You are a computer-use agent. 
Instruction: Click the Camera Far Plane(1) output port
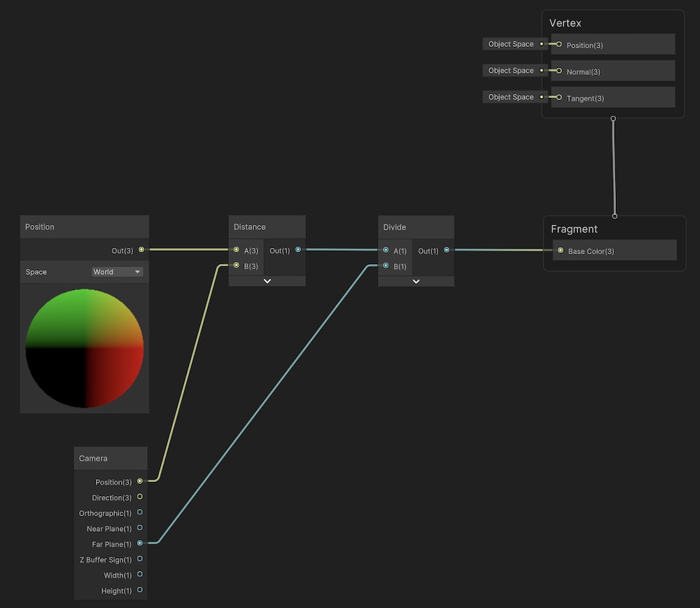(x=140, y=543)
